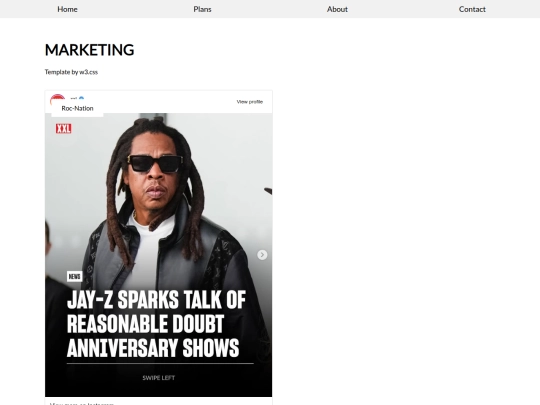Advance carousel with the next arrow

click(x=262, y=255)
